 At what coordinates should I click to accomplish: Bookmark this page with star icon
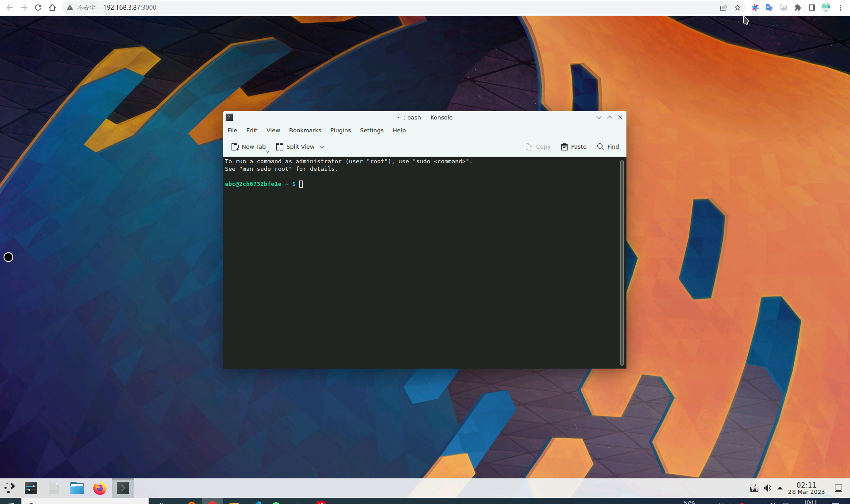pyautogui.click(x=738, y=8)
